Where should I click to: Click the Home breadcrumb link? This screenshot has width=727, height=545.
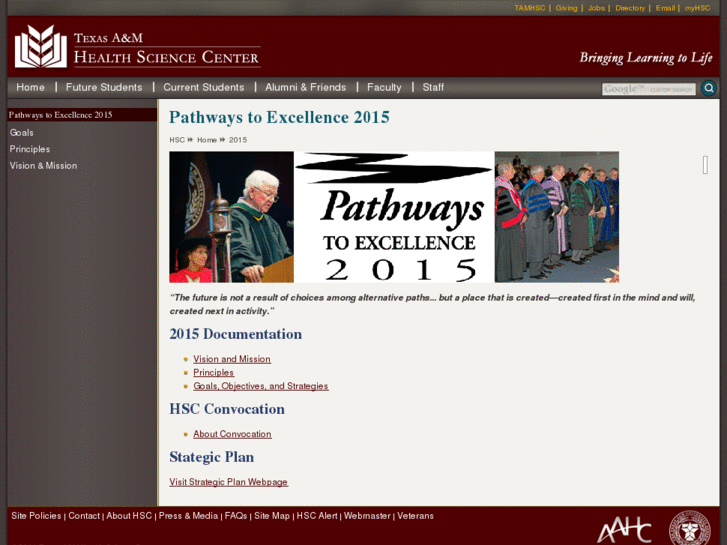[x=207, y=140]
